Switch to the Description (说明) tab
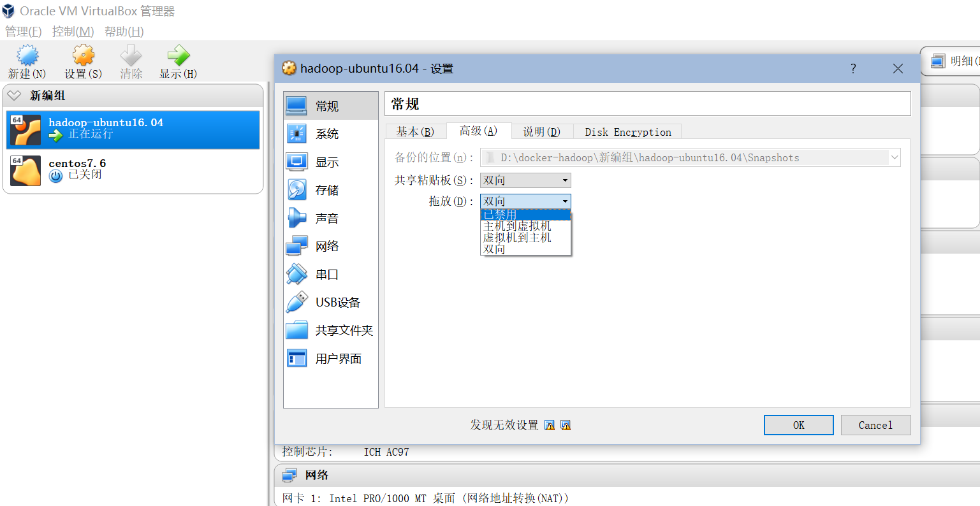Viewport: 980px width, 506px height. point(541,132)
